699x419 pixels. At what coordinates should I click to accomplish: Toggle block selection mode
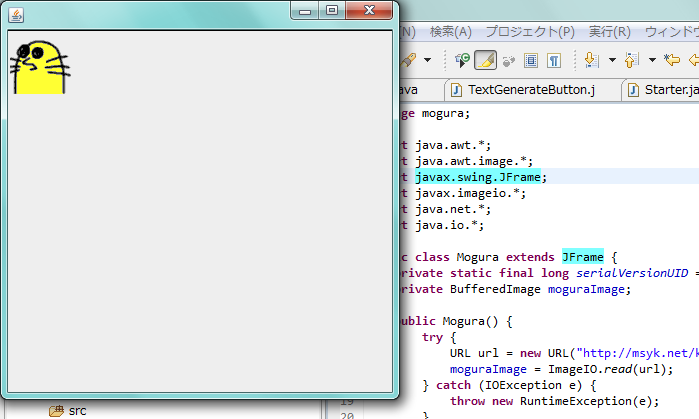tap(531, 61)
